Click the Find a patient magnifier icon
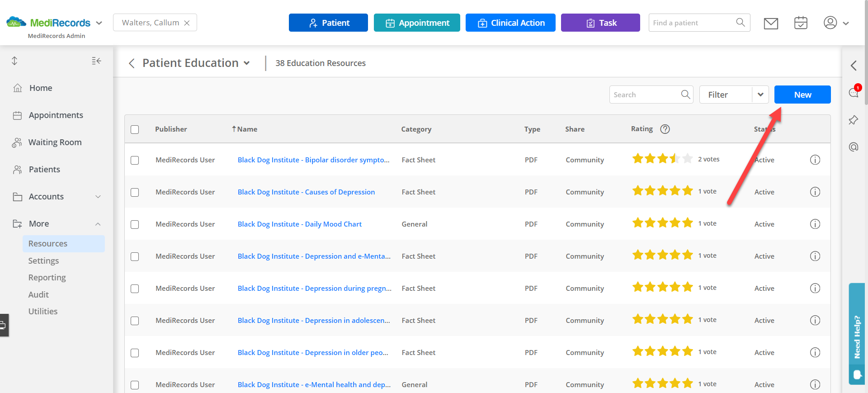Viewport: 868px width, 393px height. click(x=741, y=23)
